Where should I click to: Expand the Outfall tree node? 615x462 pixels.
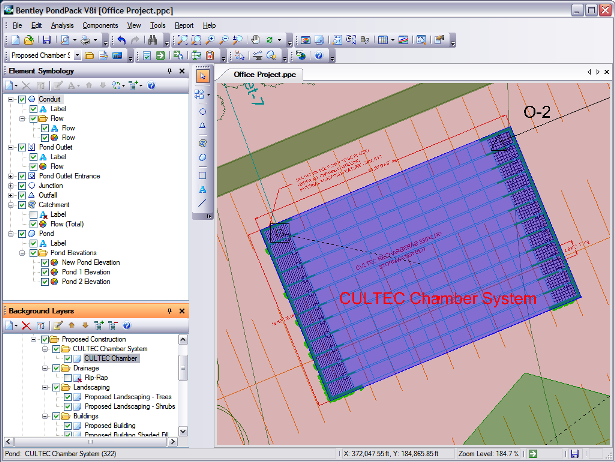point(11,195)
